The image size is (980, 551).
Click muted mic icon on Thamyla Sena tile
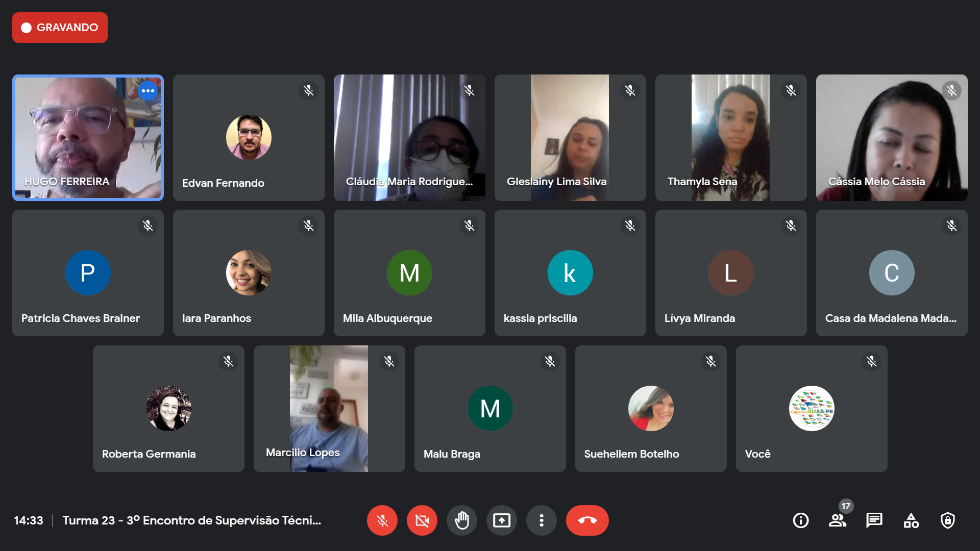[x=791, y=91]
